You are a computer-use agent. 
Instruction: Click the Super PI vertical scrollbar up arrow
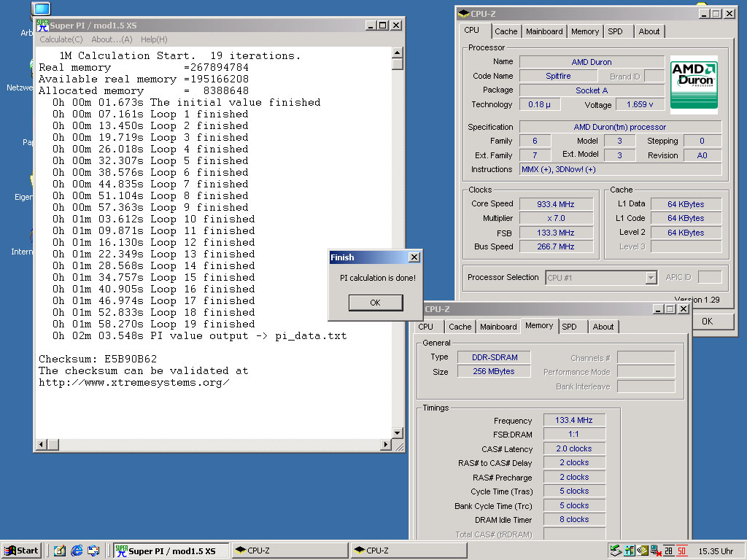click(397, 52)
